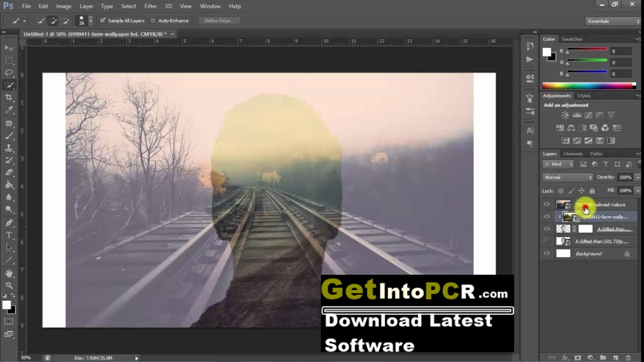Hide the railroad-nature layer
The width and height of the screenshot is (644, 362).
[547, 204]
